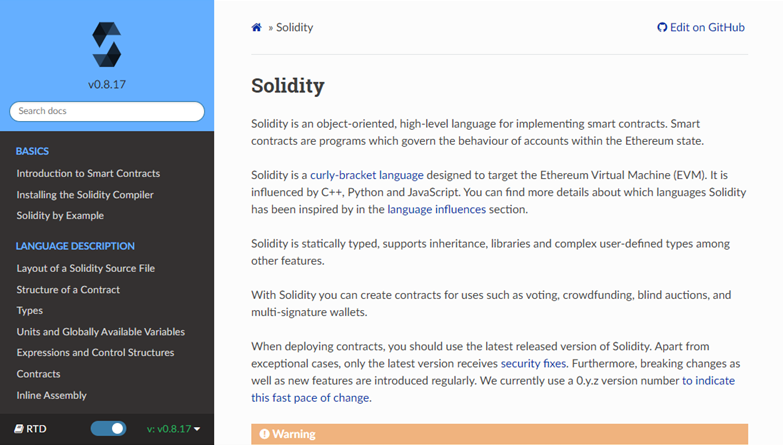
Task: Open the language influences link
Action: tap(436, 209)
